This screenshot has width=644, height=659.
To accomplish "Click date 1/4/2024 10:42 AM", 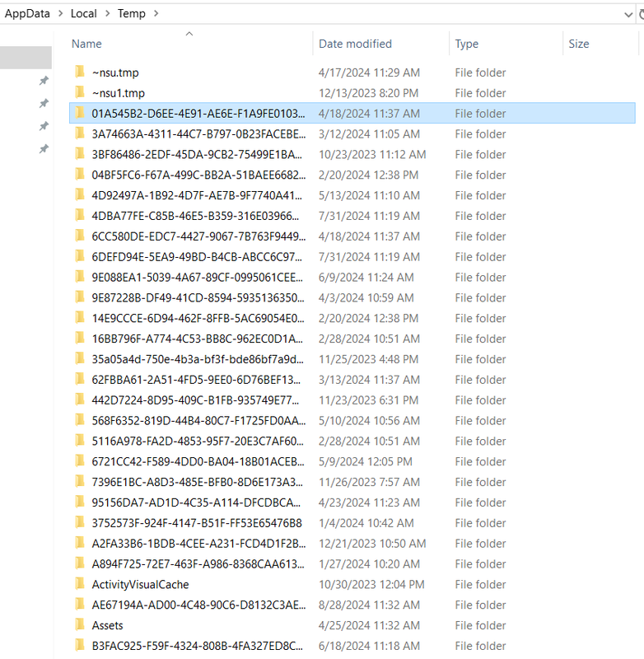I will [x=366, y=523].
